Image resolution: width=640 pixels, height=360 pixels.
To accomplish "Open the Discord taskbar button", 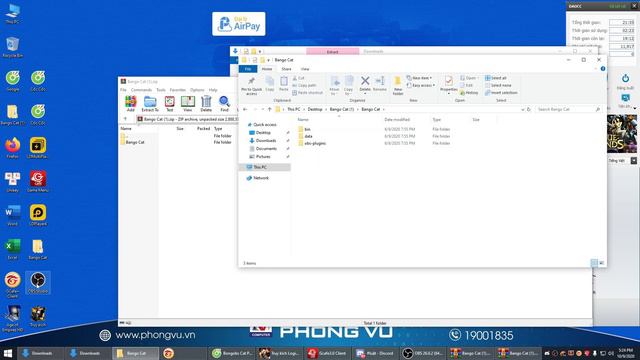I will [375, 353].
